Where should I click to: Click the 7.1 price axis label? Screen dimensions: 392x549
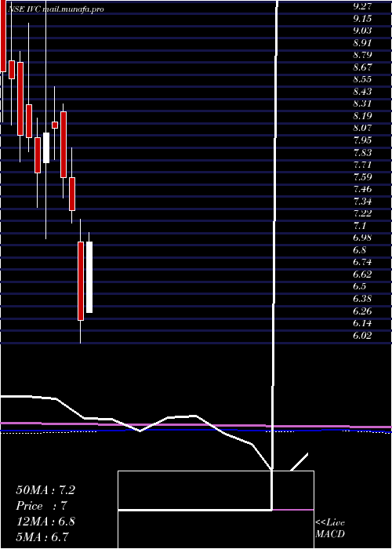(x=359, y=226)
